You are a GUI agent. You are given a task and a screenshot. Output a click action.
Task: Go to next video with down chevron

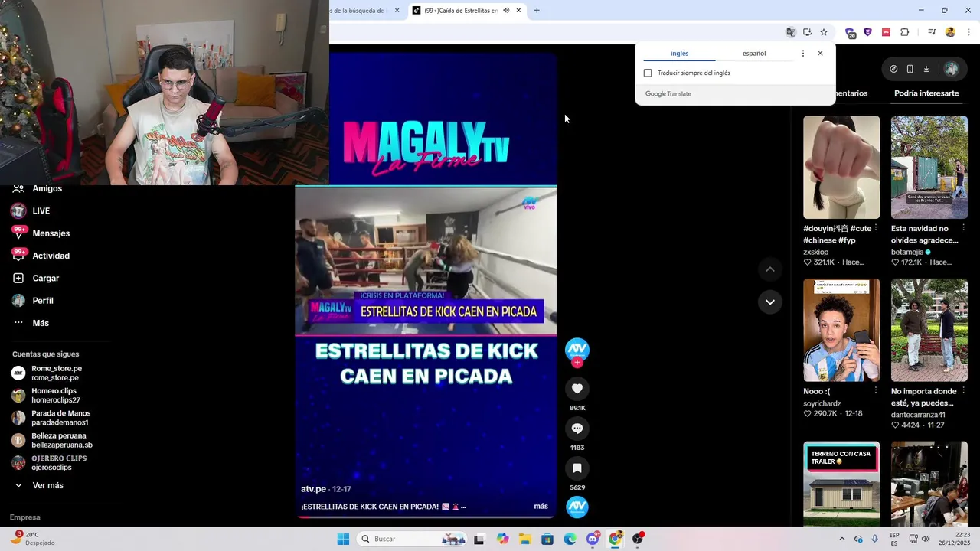(x=770, y=302)
